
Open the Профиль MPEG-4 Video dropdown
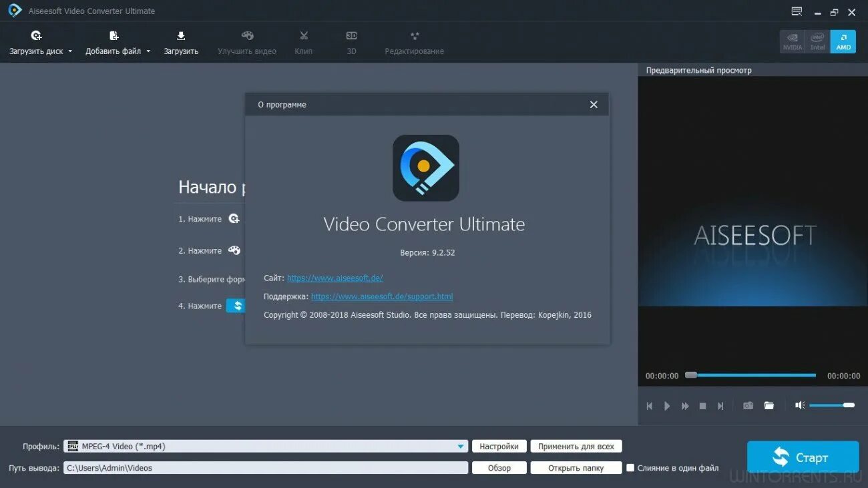coord(266,447)
